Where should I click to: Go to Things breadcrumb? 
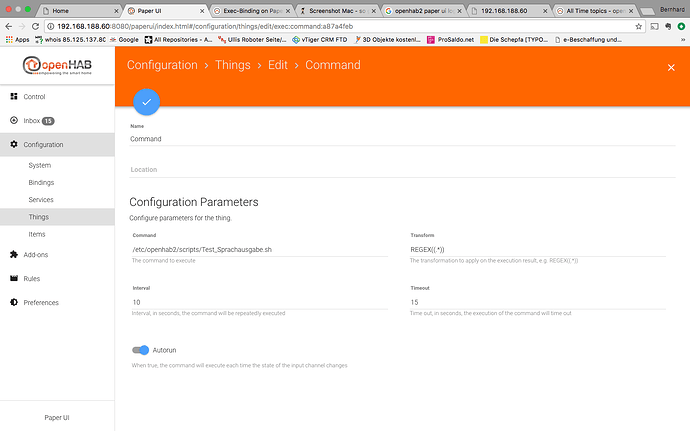(x=233, y=65)
